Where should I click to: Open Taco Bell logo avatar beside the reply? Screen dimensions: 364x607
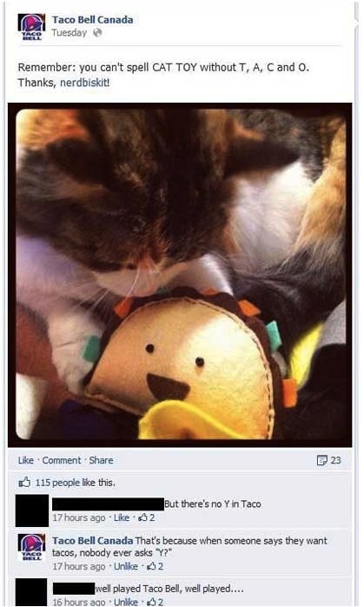[32, 547]
